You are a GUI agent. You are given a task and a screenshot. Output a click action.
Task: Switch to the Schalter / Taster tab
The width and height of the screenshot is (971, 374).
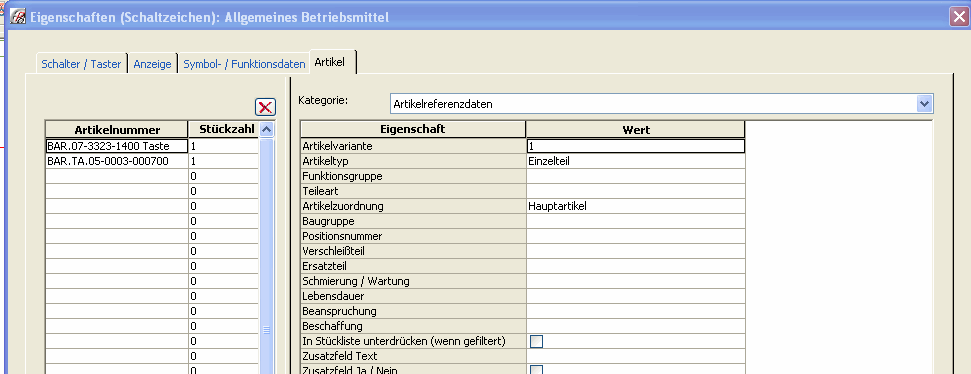tap(81, 64)
